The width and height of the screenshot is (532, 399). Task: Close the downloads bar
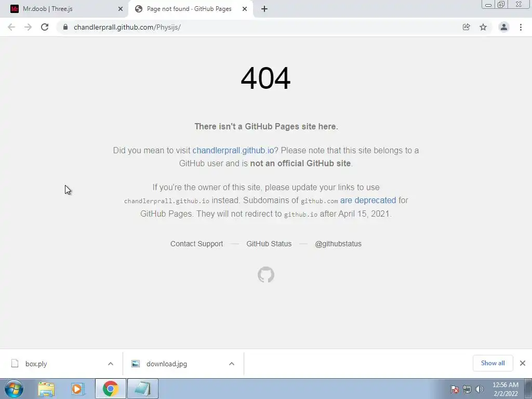point(523,363)
